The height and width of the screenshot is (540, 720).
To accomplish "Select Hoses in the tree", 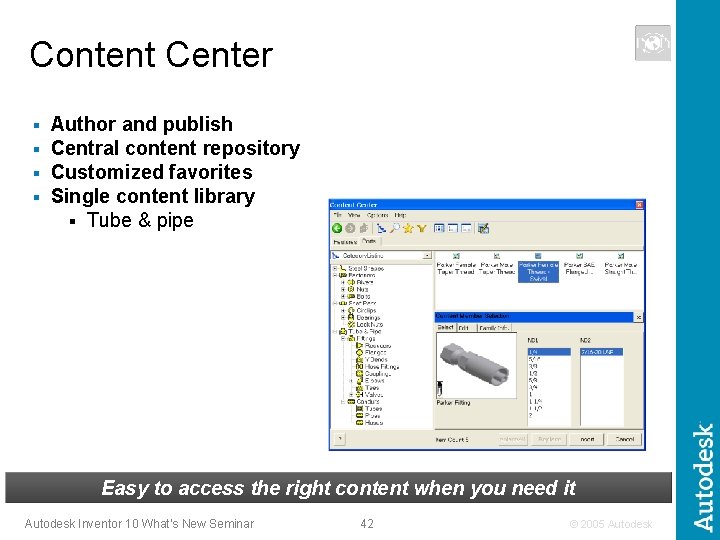I will click(373, 422).
